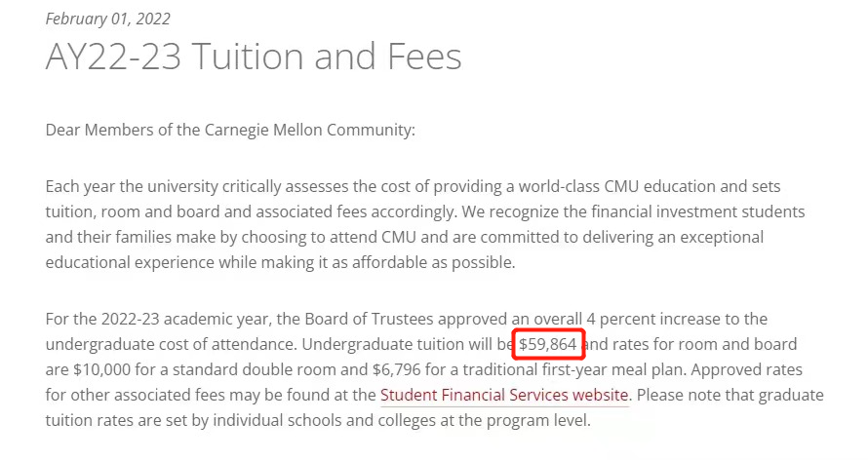Click the phrase educational experience
868x460 pixels.
[130, 262]
